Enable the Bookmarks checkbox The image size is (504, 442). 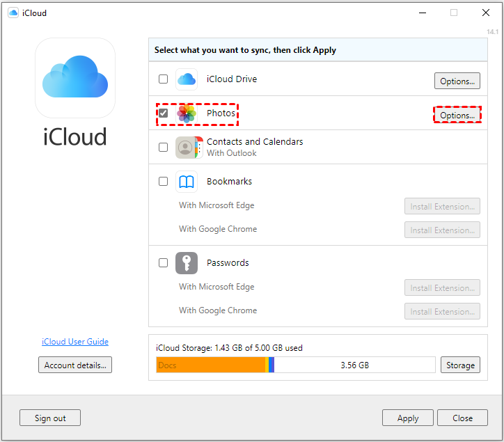163,182
